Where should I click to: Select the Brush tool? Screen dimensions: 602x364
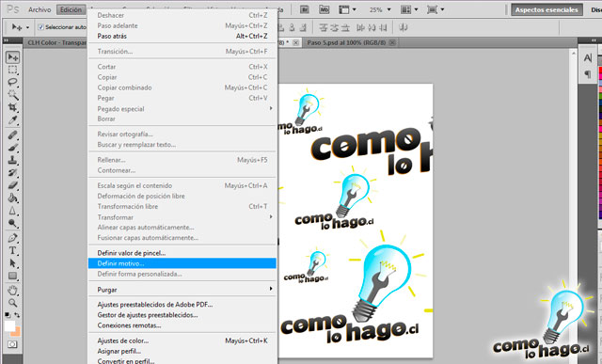[x=12, y=148]
